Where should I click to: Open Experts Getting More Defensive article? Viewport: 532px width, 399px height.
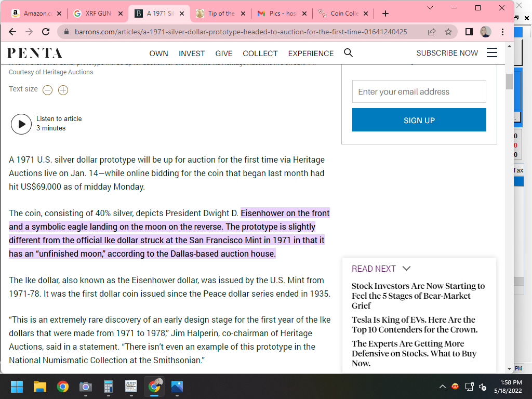414,353
